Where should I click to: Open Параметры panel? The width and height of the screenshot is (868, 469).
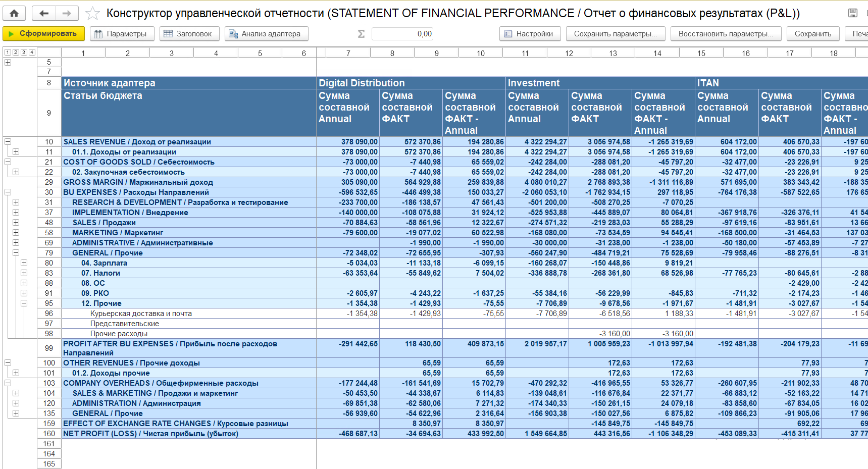click(122, 34)
